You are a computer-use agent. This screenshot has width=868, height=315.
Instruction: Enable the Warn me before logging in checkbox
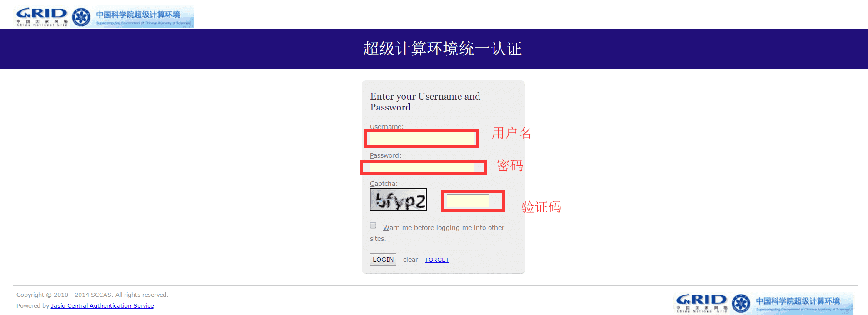point(373,225)
